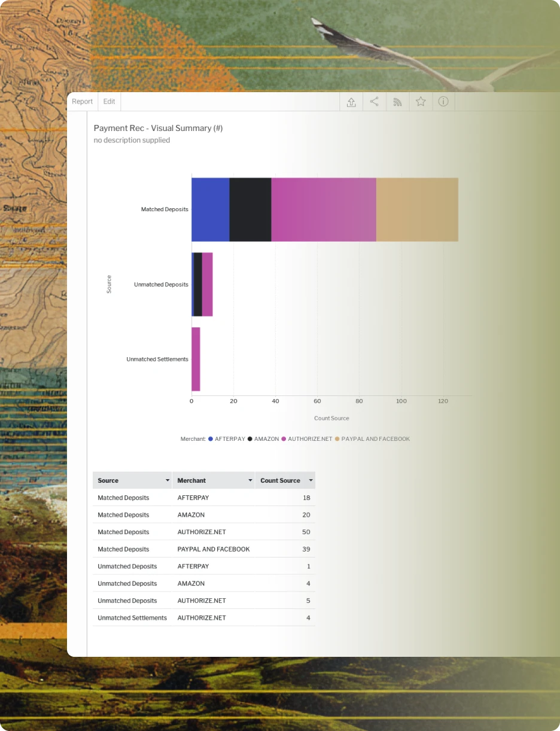
Task: Toggle AMAZON legend color dot
Action: coord(250,439)
